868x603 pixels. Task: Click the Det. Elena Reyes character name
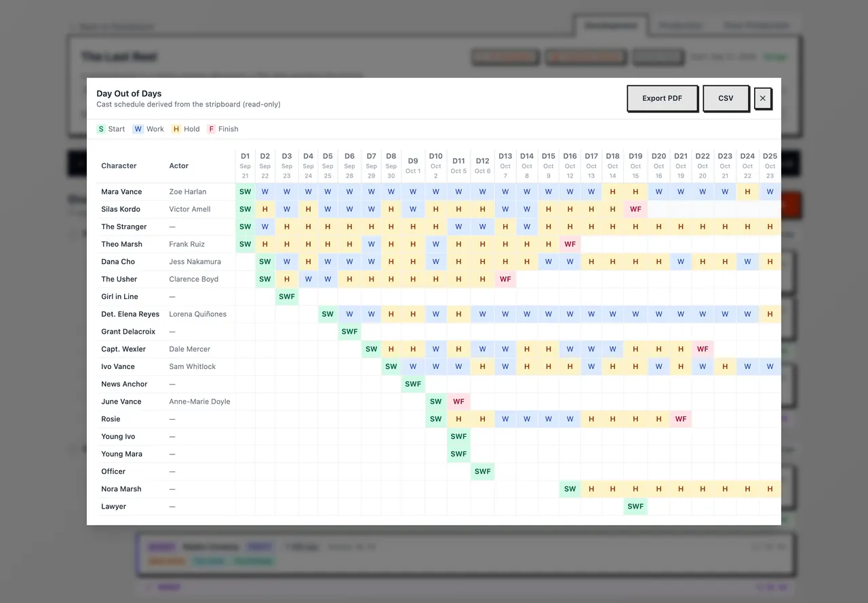click(130, 315)
